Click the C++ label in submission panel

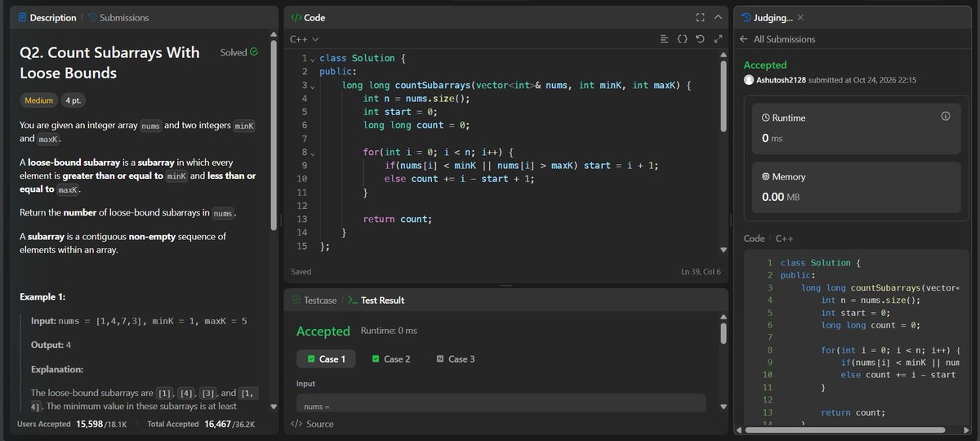pyautogui.click(x=785, y=238)
